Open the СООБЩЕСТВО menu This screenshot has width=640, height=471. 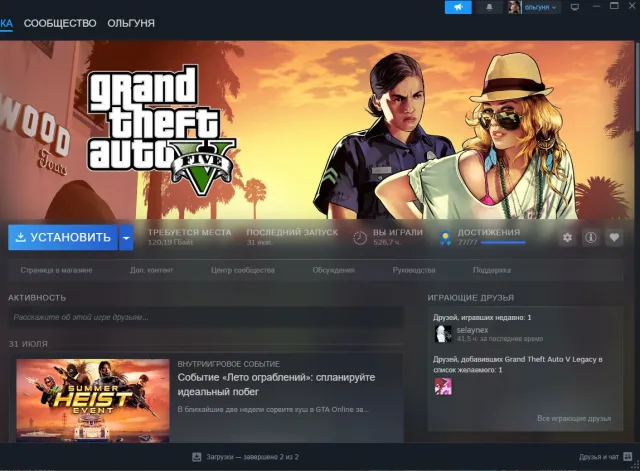tap(60, 23)
